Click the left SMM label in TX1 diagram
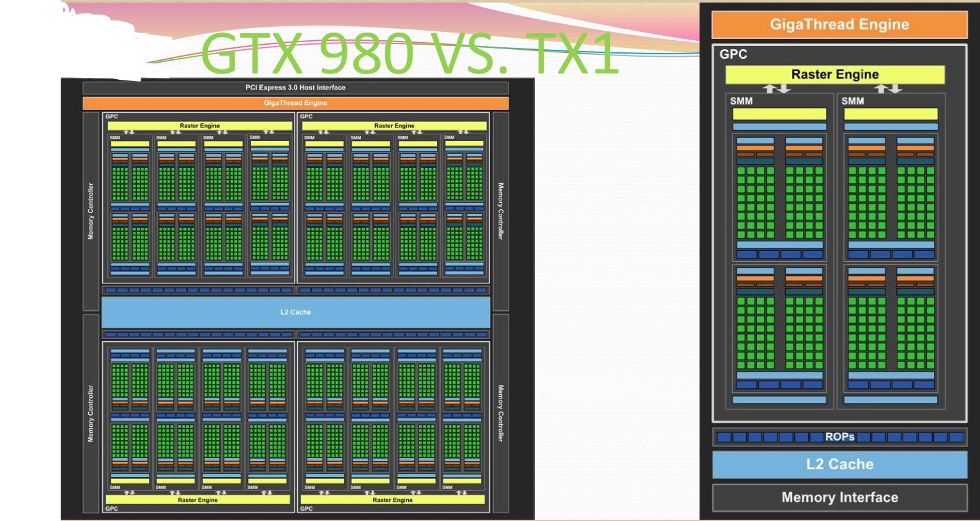Screen dimensions: 980x521 (741, 101)
